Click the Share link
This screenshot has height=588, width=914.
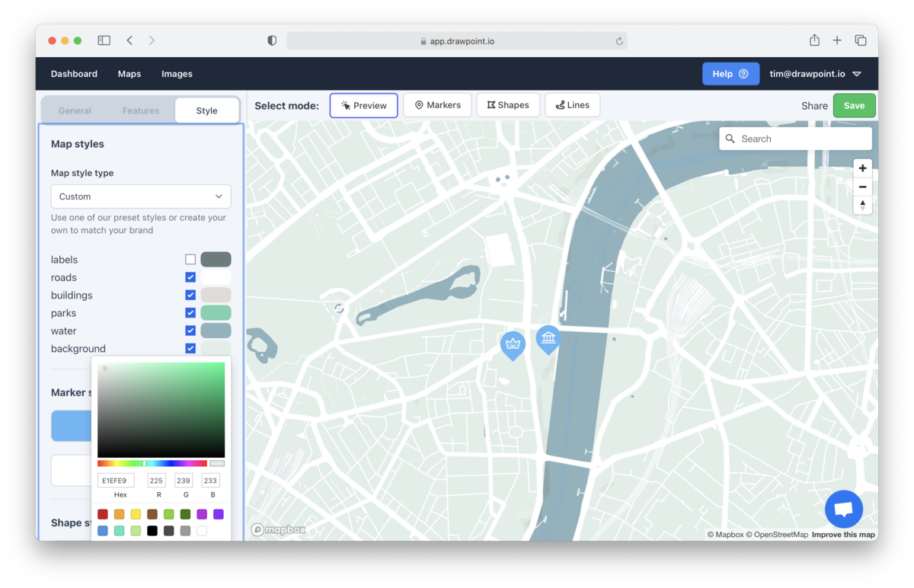[814, 106]
